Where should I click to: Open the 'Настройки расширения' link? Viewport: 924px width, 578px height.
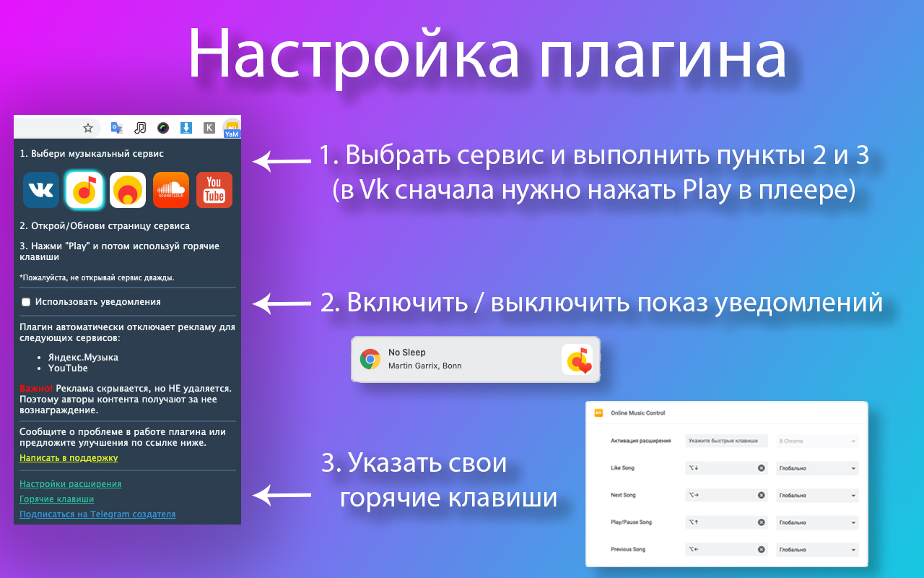(x=71, y=484)
